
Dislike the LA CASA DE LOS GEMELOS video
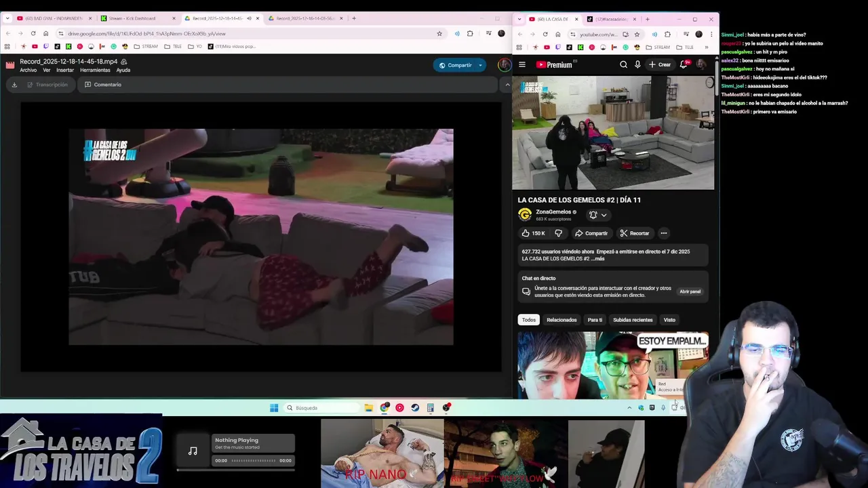point(558,233)
